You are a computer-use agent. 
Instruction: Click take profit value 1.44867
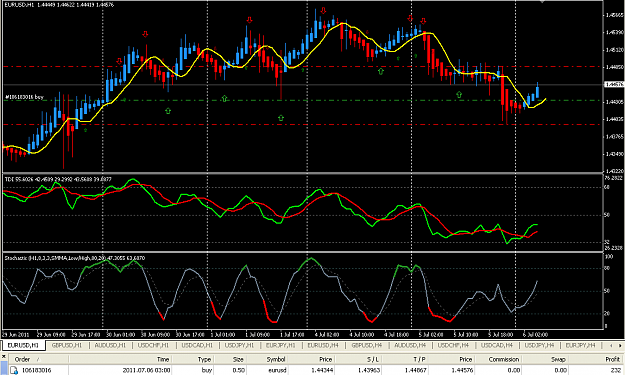pyautogui.click(x=415, y=370)
